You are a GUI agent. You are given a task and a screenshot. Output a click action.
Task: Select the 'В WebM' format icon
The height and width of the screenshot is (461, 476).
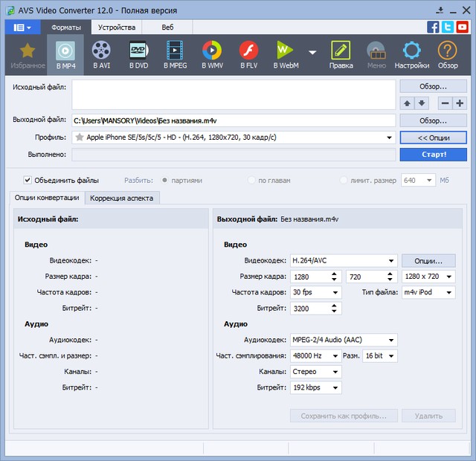(286, 54)
